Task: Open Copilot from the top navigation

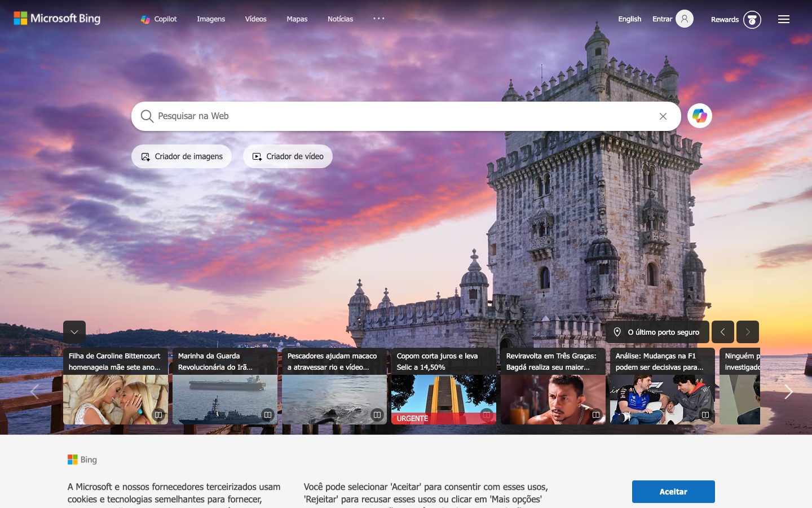Action: click(159, 19)
